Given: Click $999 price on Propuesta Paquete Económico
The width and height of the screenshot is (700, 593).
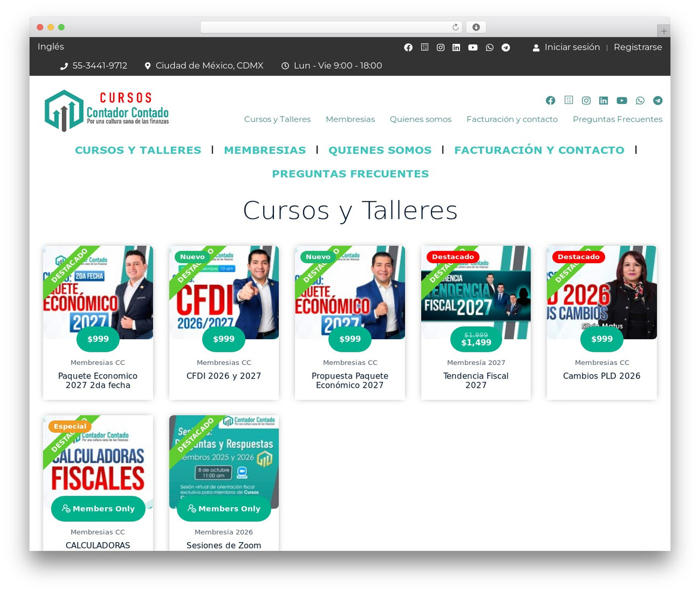Looking at the screenshot, I should click(x=350, y=339).
